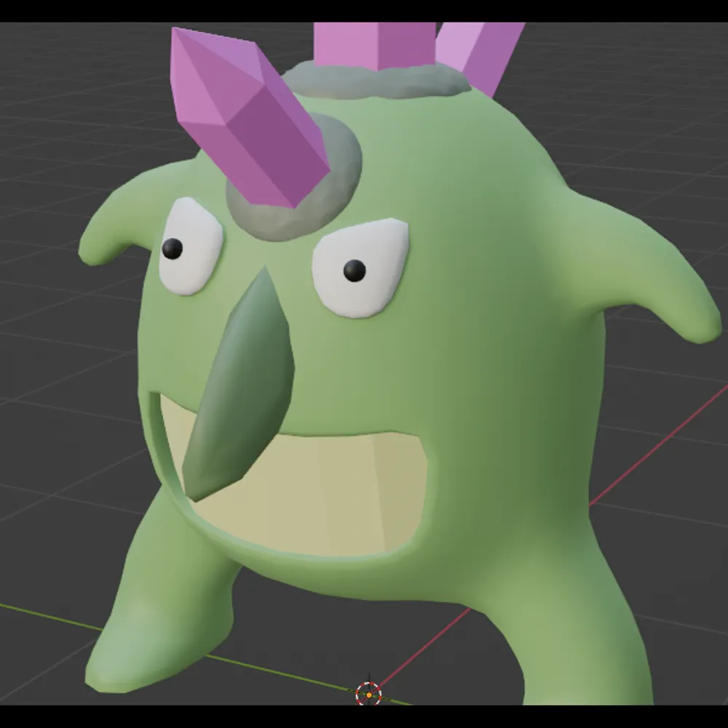
Task: Select the black pupil in the right eye
Action: [x=355, y=270]
